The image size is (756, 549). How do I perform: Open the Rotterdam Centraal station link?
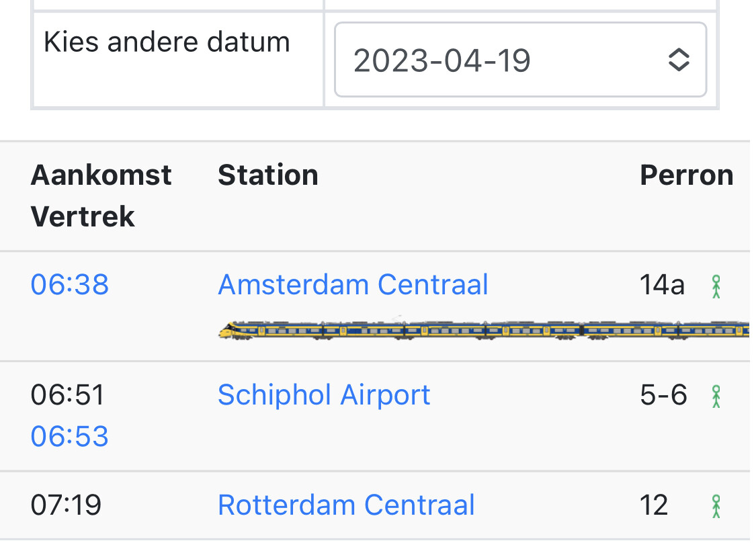pos(346,505)
